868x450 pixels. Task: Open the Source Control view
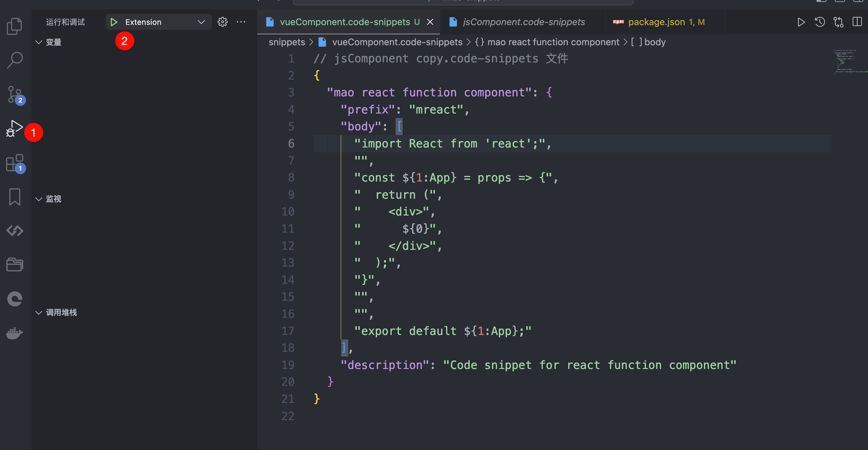coord(15,95)
